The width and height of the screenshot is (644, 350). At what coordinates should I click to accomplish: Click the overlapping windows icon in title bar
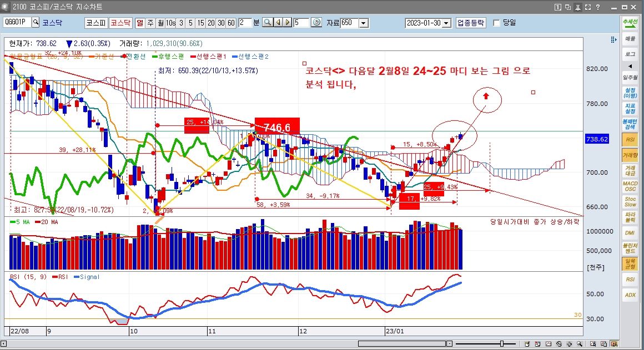[567, 7]
